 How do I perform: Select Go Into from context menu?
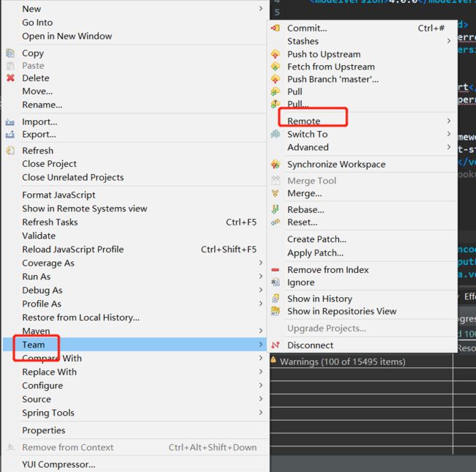(x=37, y=23)
